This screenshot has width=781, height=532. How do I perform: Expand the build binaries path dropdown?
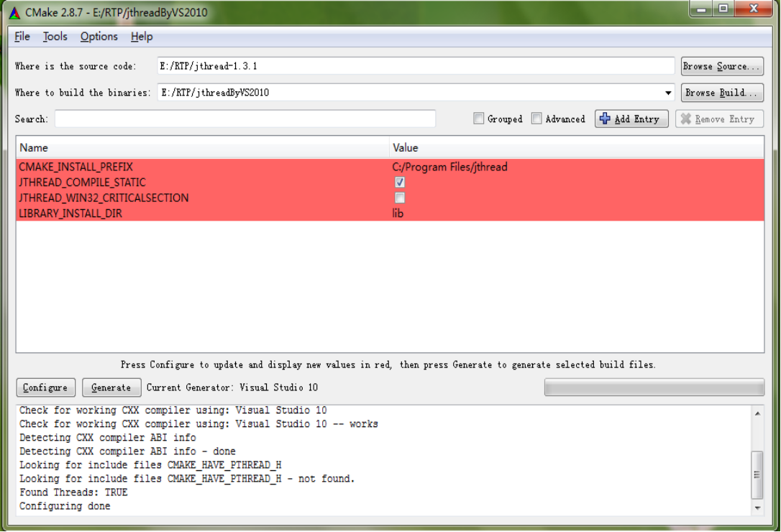point(668,93)
